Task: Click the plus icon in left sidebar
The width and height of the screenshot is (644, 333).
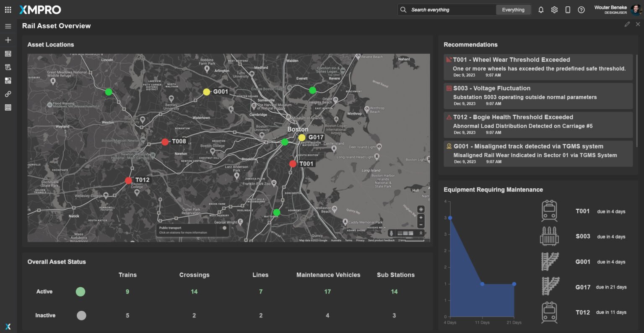Action: click(8, 40)
